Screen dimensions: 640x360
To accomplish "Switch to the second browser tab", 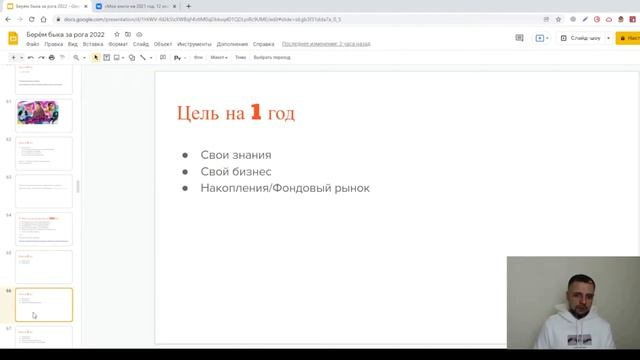I will 135,7.
